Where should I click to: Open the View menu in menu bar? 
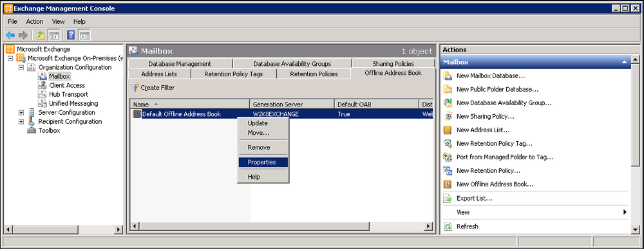coord(59,21)
